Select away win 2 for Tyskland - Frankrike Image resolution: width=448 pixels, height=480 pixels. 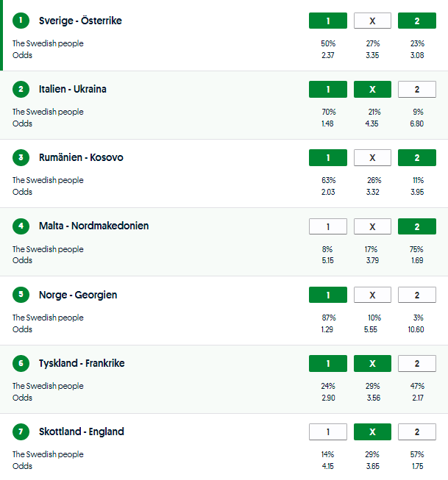coord(416,363)
